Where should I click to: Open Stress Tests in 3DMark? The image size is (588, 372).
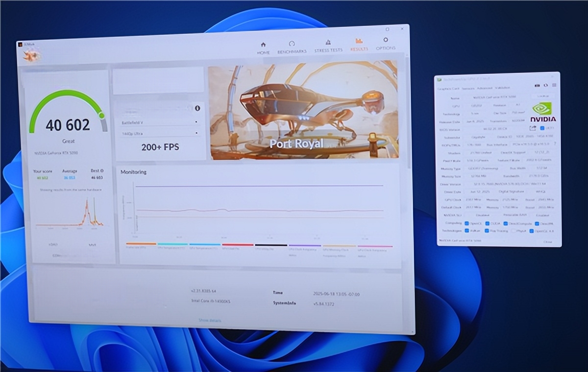[x=328, y=45]
